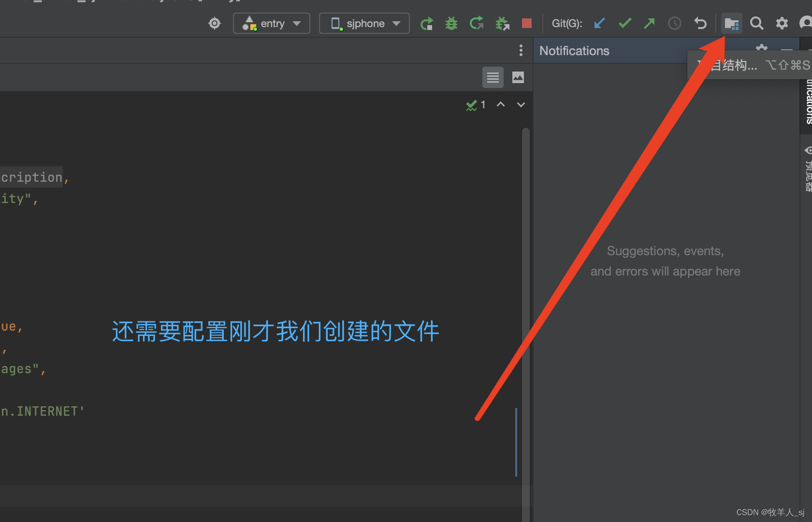
Task: Click the 'cription' code text
Action: pyautogui.click(x=31, y=177)
